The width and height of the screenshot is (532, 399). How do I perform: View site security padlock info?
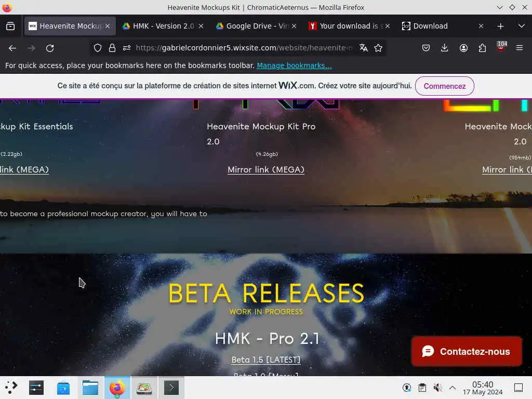coord(112,48)
